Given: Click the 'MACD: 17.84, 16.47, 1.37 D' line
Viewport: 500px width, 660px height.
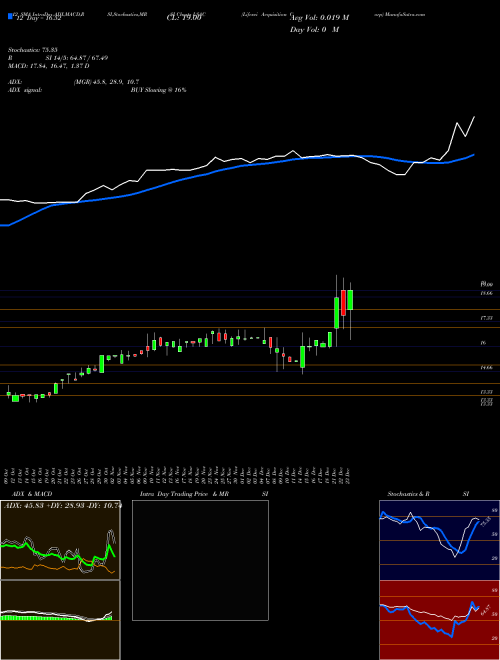Looking at the screenshot, I should [48, 66].
